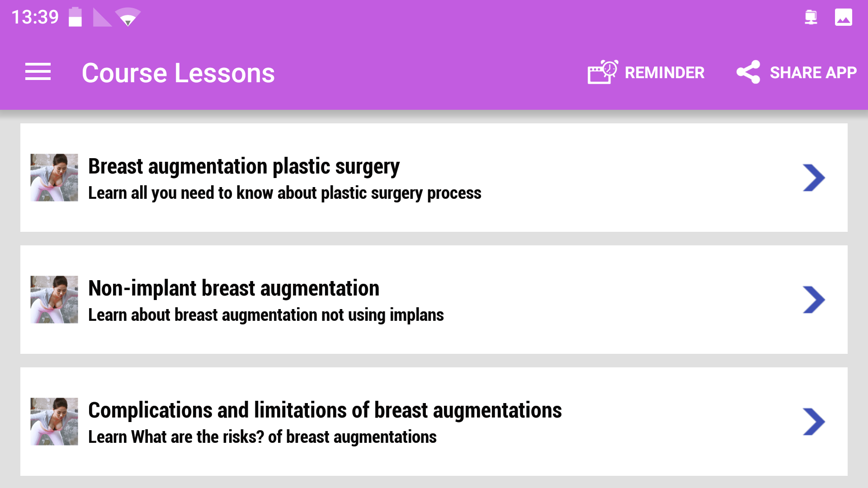Expand Non-implant breast augmentation lesson arrow
Screen dimensions: 868x488
pos(814,300)
